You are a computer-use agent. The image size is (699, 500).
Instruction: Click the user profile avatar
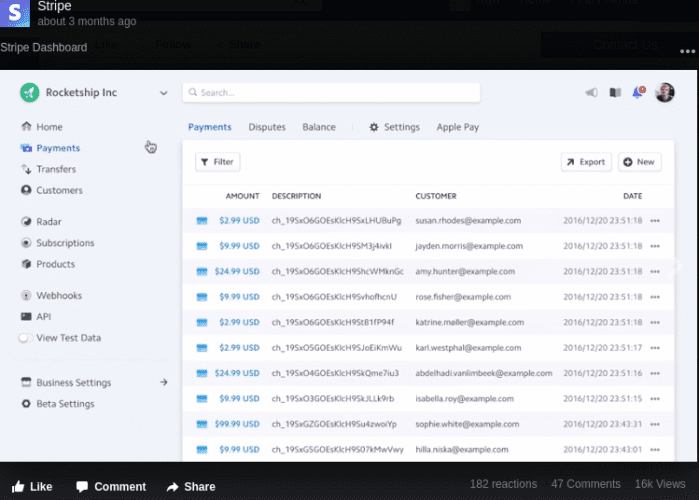click(664, 93)
